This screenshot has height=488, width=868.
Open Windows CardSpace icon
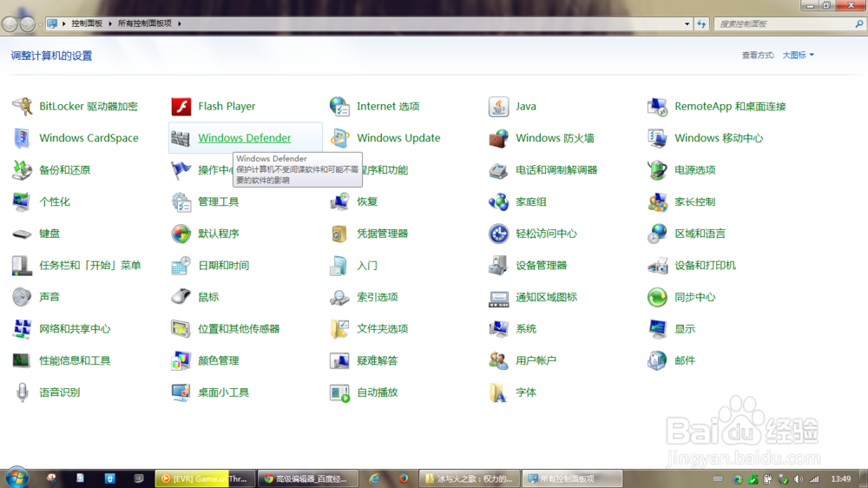coord(23,138)
